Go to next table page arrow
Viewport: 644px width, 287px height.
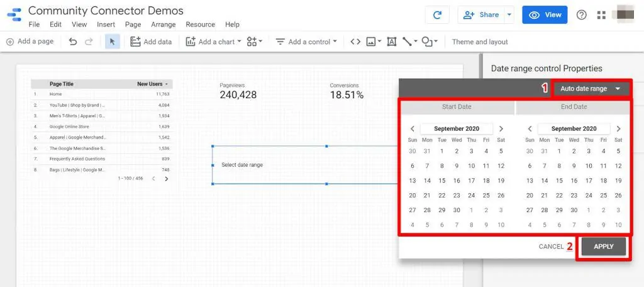166,179
